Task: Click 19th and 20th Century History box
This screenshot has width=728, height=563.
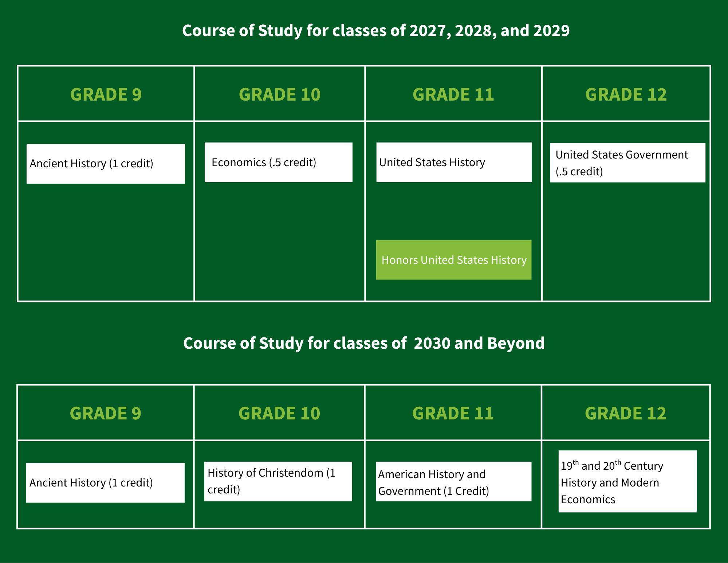Action: click(628, 481)
